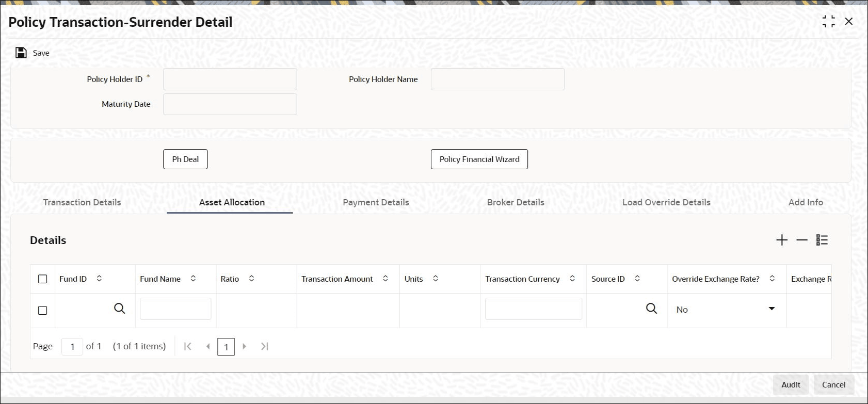Click the Transaction Amount cell in first row
This screenshot has width=868, height=404.
pos(348,311)
